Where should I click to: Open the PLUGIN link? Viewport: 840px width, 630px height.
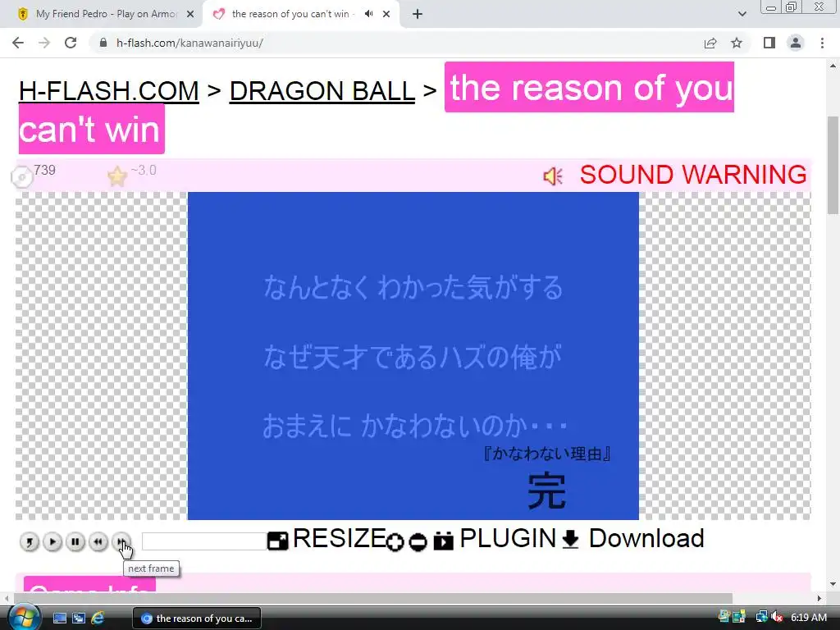508,538
